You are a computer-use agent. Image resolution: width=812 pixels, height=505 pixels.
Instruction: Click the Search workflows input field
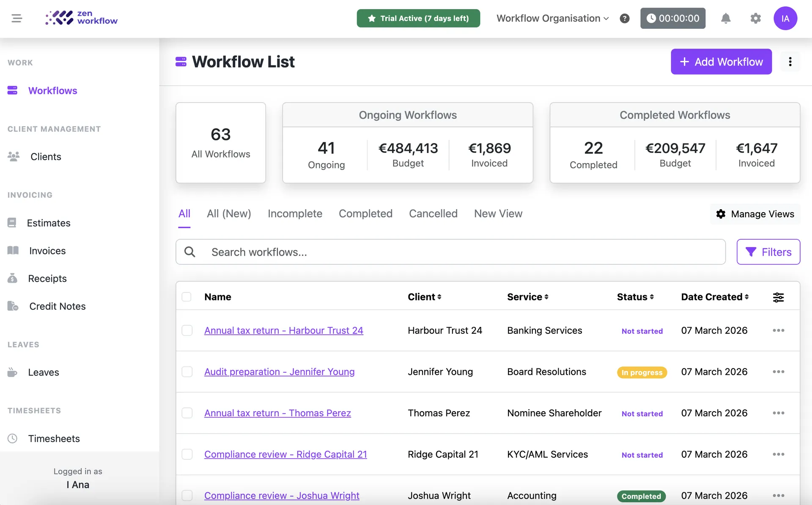click(x=450, y=252)
